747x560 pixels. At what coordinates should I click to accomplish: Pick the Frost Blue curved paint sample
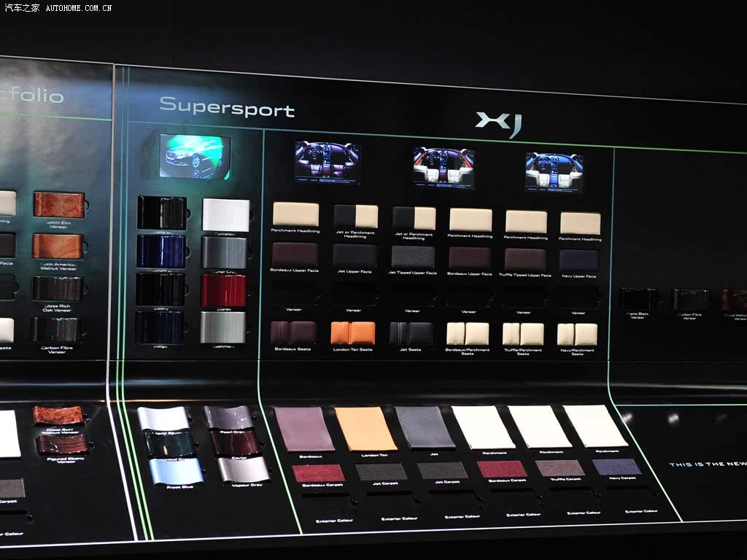coord(177,471)
